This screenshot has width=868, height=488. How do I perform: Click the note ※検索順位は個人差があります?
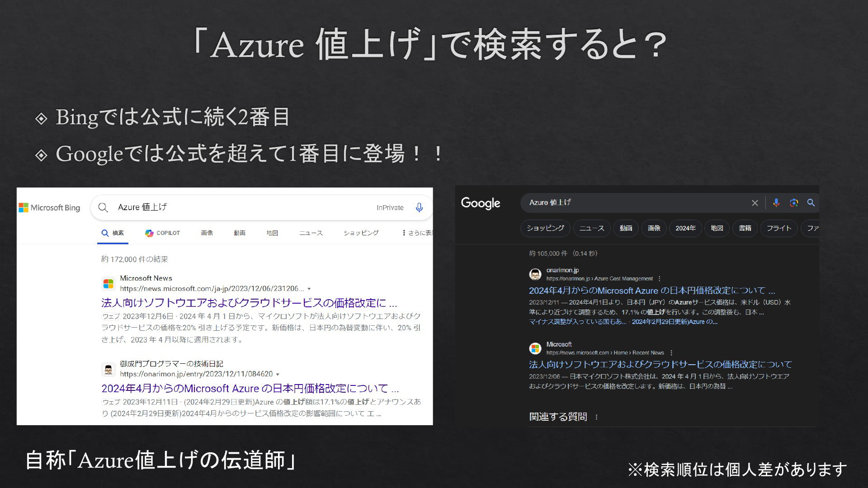[737, 470]
